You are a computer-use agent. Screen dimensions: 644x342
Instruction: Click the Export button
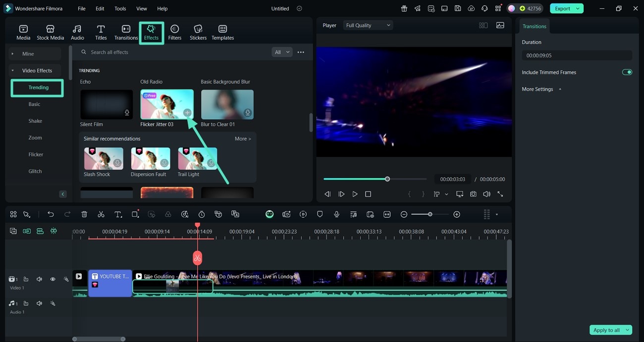click(x=562, y=8)
